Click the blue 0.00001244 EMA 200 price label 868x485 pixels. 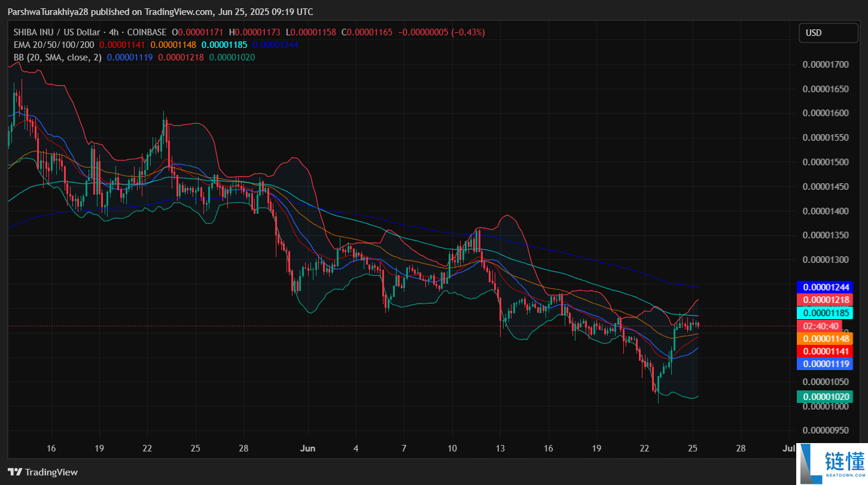click(826, 287)
